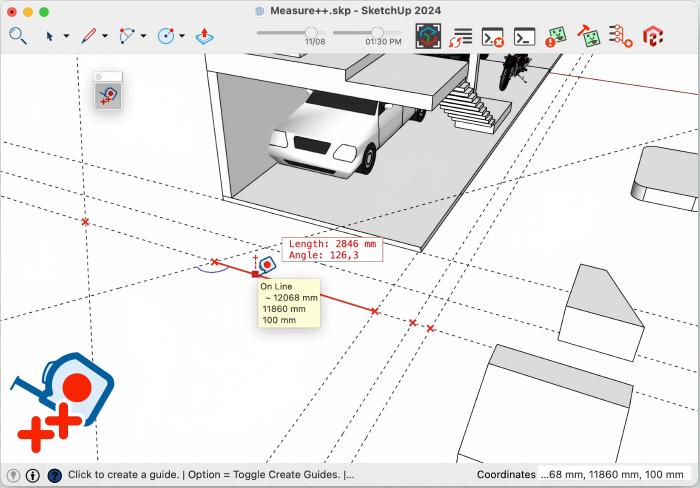The width and height of the screenshot is (700, 488).
Task: Open the help question mark status icon
Action: pos(54,475)
